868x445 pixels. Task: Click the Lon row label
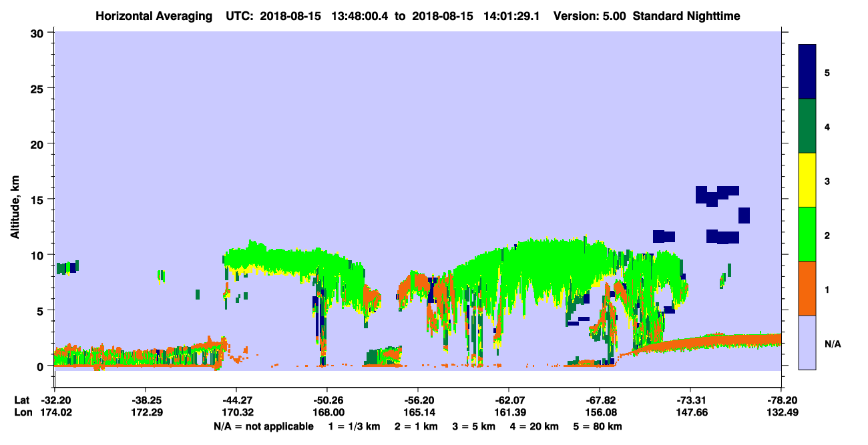(23, 412)
